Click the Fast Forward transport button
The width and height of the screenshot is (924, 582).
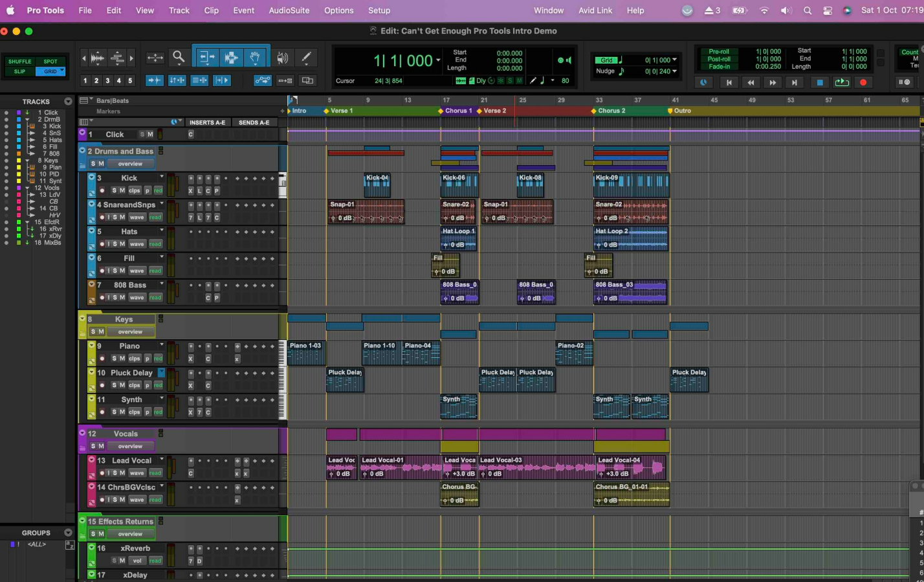pos(773,82)
